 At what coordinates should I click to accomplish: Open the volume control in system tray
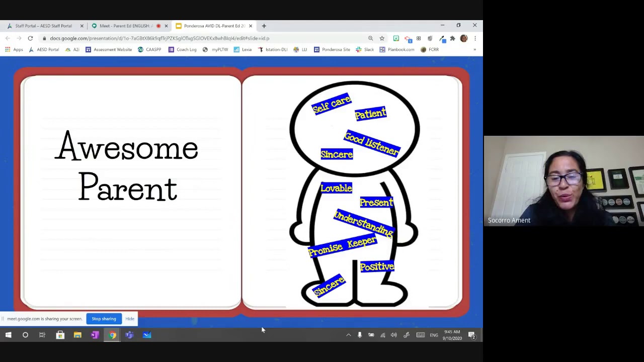pyautogui.click(x=394, y=335)
